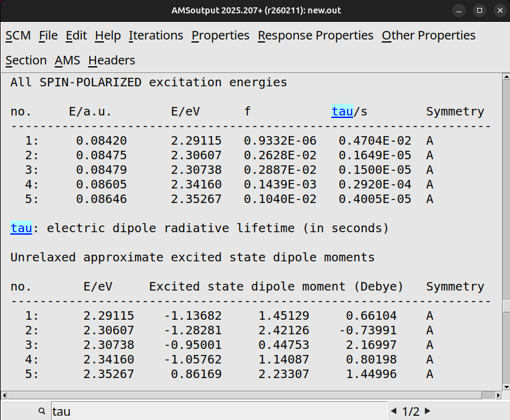510x420 pixels.
Task: Click highlighted tau in lifetime description
Action: click(x=21, y=229)
